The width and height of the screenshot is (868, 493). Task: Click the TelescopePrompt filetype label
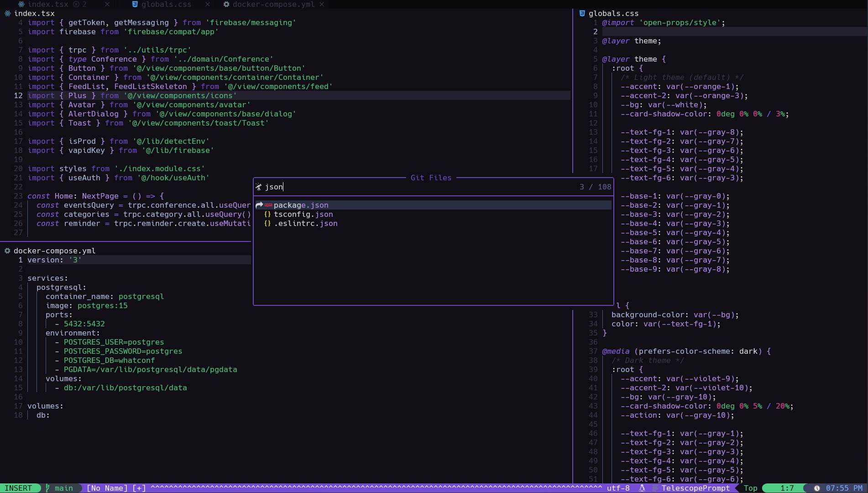click(695, 488)
